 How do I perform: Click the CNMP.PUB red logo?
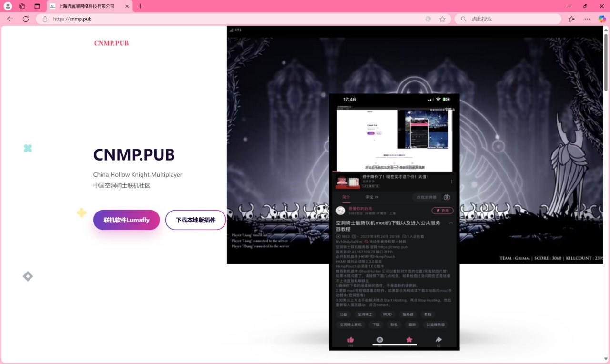pos(112,43)
